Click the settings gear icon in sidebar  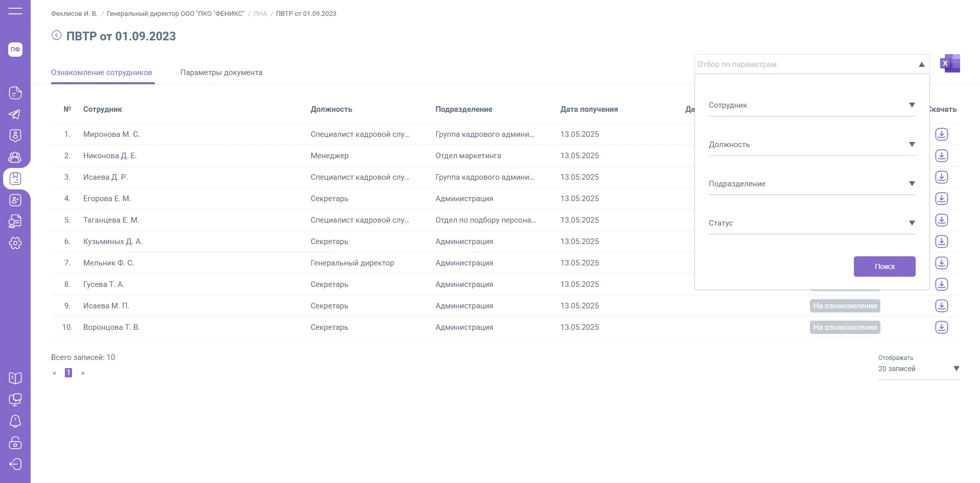(x=15, y=243)
